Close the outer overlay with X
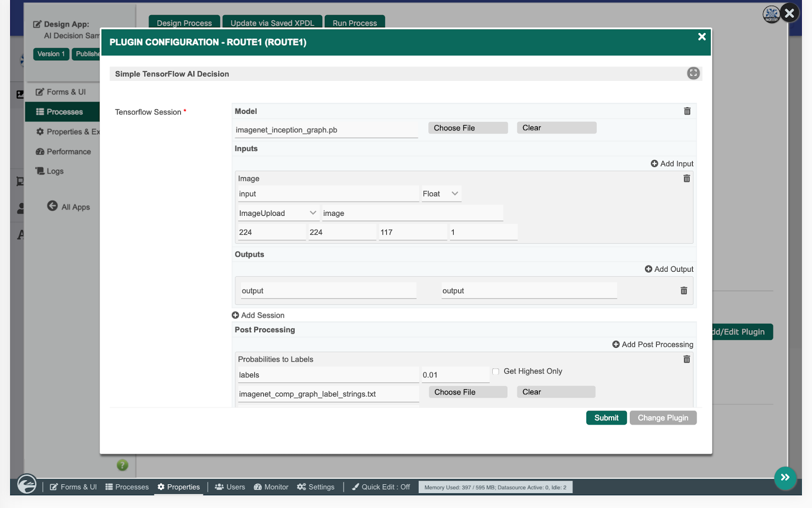 click(790, 13)
